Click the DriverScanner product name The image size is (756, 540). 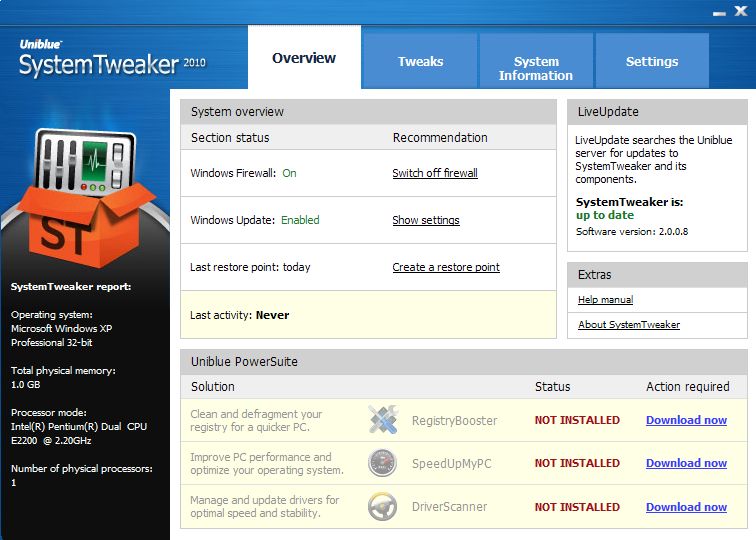(449, 507)
